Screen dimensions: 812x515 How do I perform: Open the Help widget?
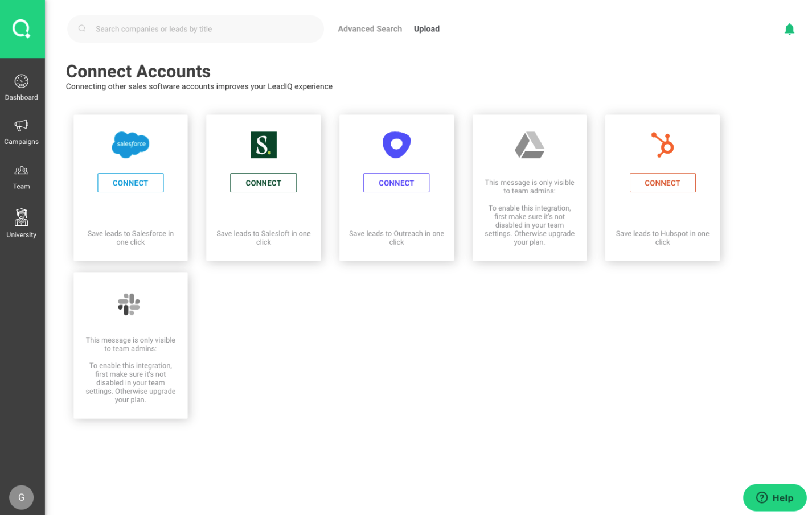point(774,498)
